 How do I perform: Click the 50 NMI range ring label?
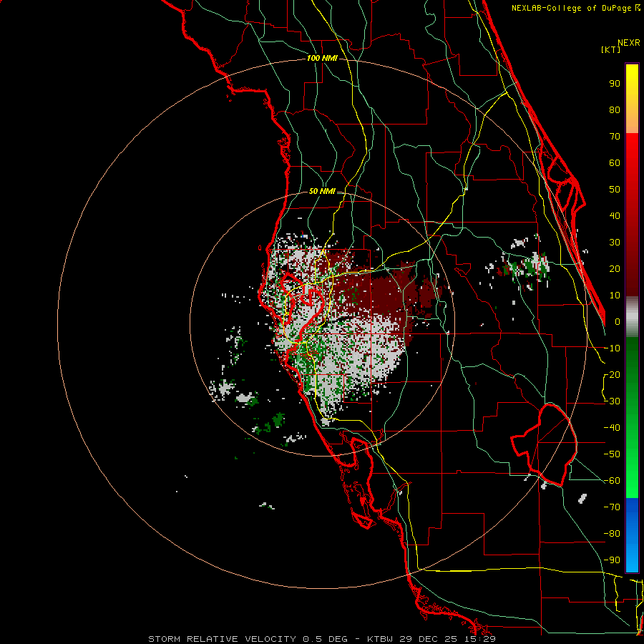[x=322, y=191]
